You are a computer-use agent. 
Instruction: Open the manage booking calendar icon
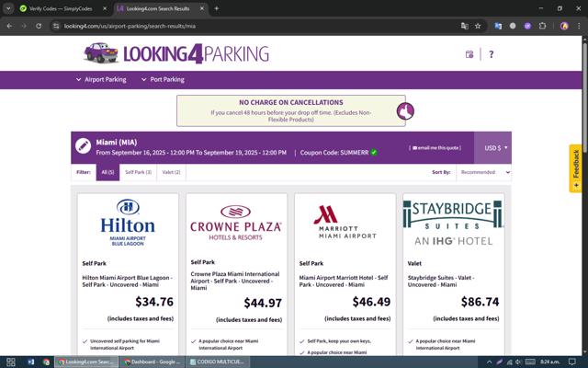[x=469, y=54]
